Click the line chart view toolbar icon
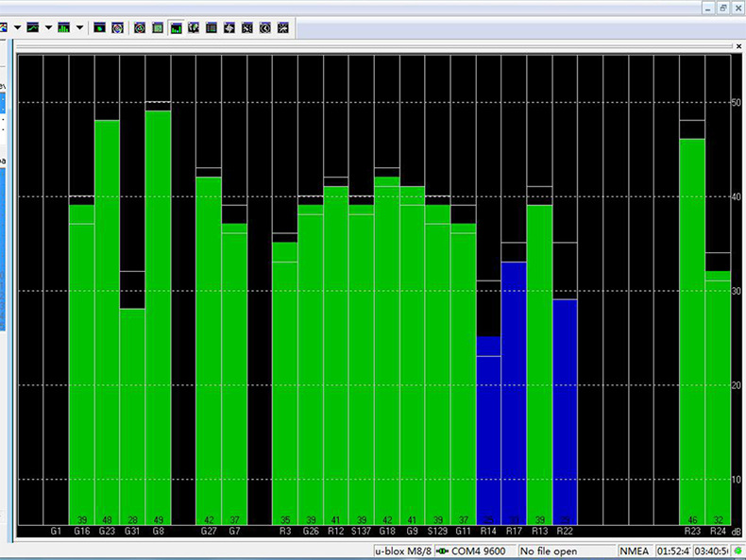This screenshot has height=560, width=746. tap(34, 27)
